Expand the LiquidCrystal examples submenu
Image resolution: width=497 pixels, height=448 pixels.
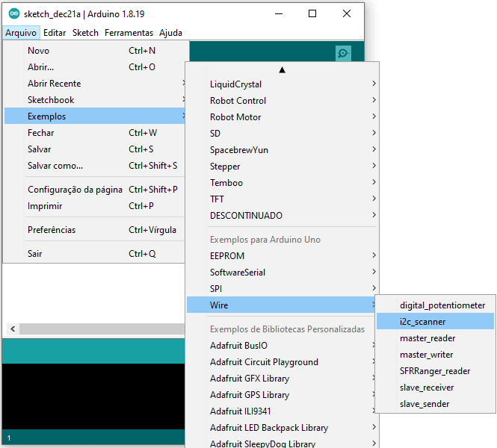282,84
